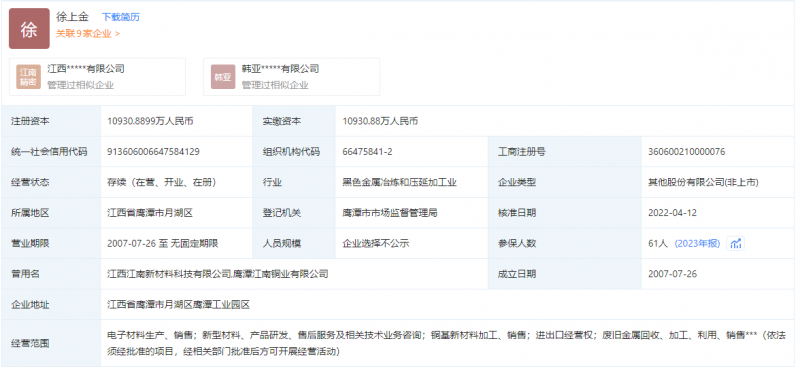Open the 江西*****有限公司 company card
The width and height of the screenshot is (800, 373).
[x=97, y=77]
